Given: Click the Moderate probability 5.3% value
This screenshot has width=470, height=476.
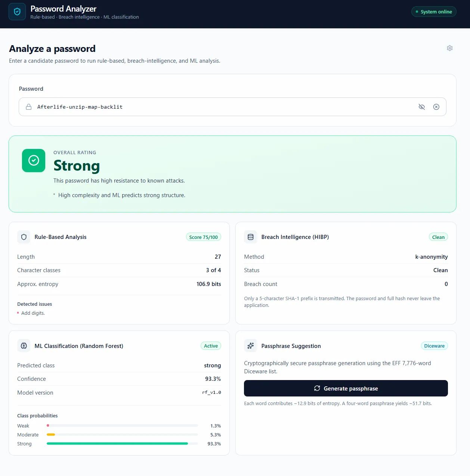Looking at the screenshot, I should click(216, 435).
